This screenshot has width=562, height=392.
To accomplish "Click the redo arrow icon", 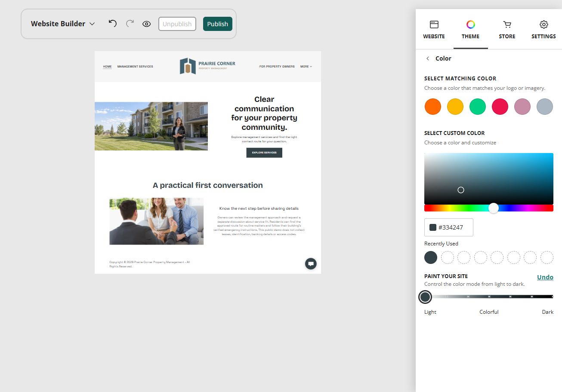I will tap(130, 24).
